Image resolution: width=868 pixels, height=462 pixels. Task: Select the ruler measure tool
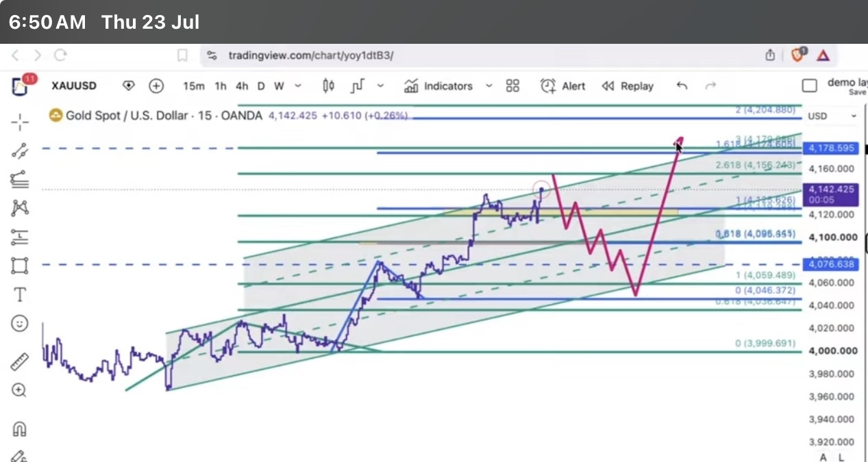(20, 361)
